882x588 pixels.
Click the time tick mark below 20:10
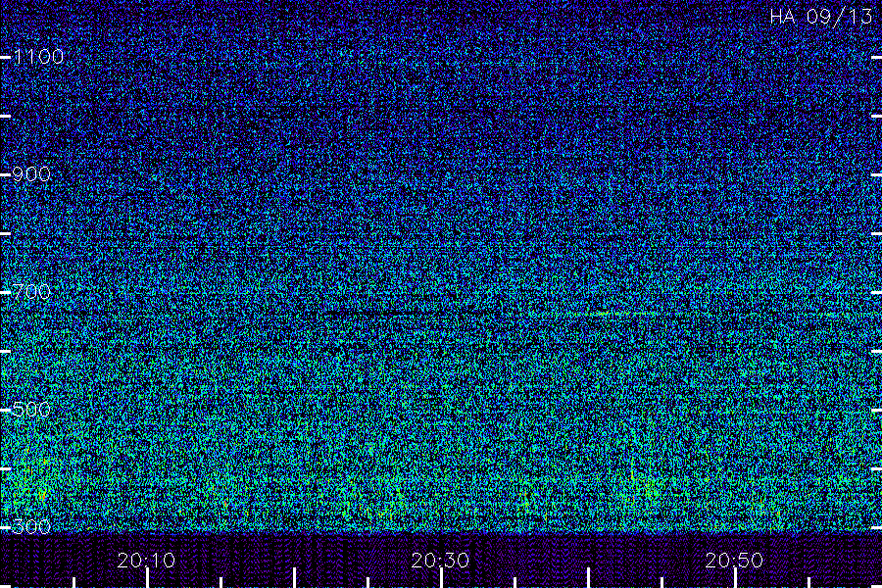(x=147, y=578)
